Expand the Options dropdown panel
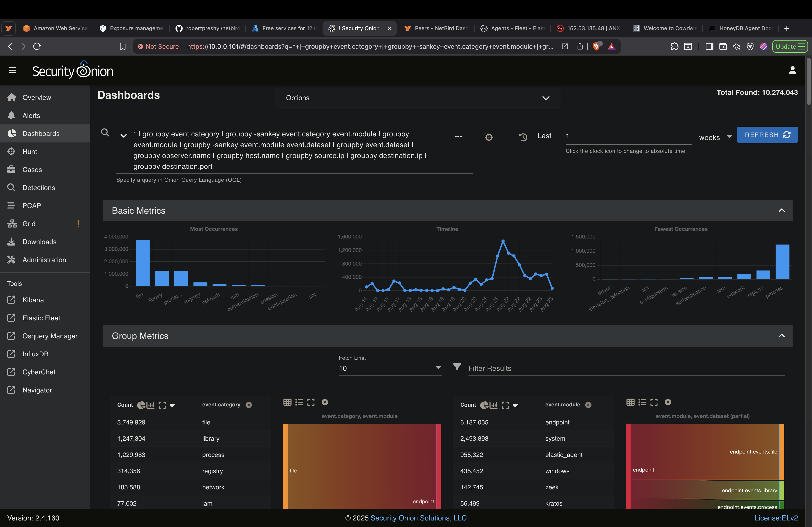 coord(546,98)
